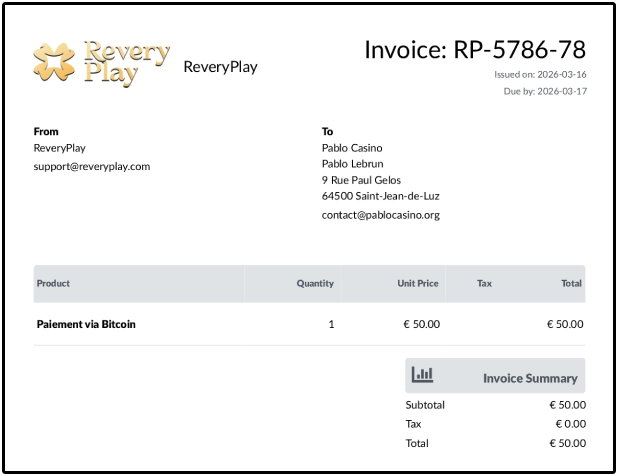The height and width of the screenshot is (475, 618).
Task: Click the postal line 64500 Saint-Jean-de-Luz
Action: (x=380, y=196)
